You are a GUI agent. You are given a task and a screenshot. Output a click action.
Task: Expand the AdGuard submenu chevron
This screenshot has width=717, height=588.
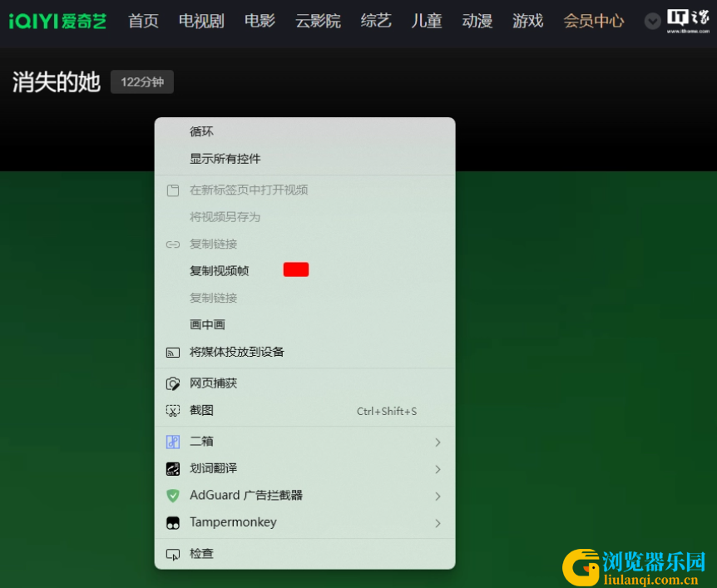coord(438,496)
